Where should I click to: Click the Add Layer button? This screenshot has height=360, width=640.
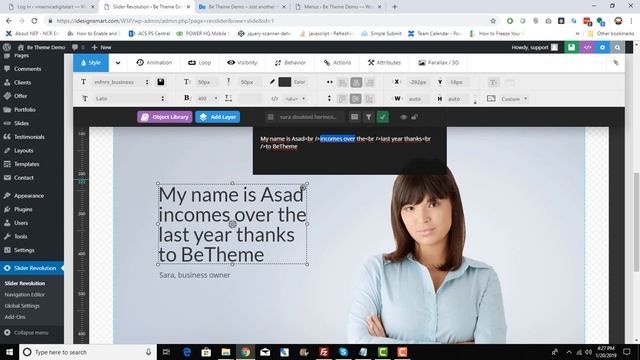point(218,117)
